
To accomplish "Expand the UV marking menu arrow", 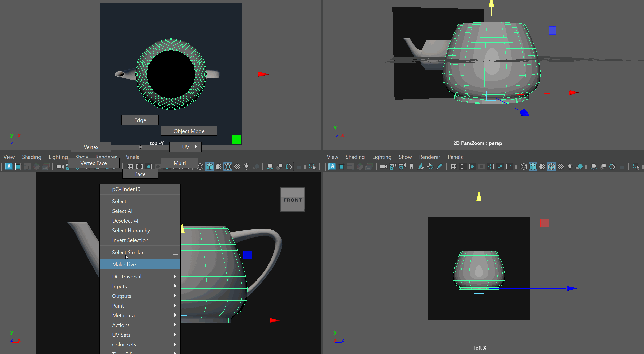I will click(196, 147).
